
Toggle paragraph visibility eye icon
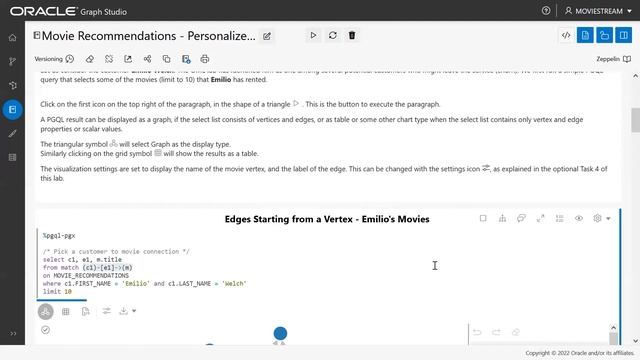(579, 218)
